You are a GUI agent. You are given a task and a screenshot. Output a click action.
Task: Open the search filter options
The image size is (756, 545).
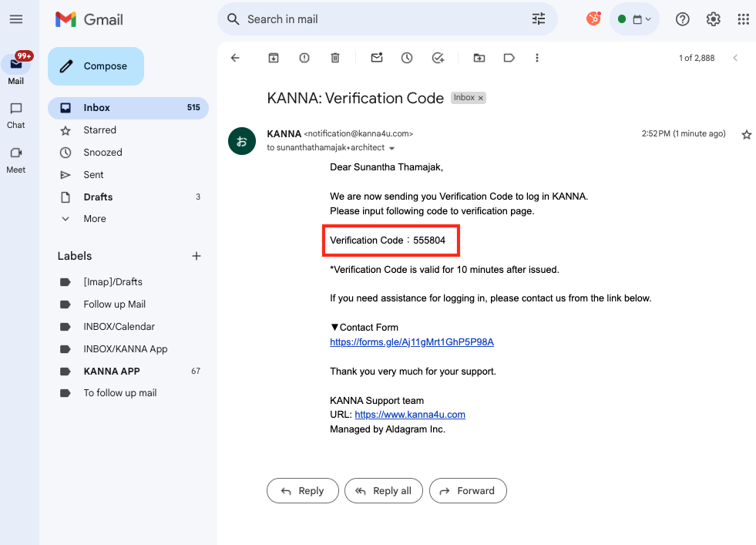coord(539,19)
